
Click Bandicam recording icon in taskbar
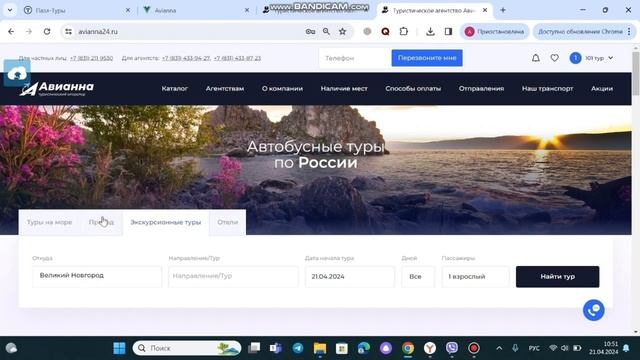473,348
